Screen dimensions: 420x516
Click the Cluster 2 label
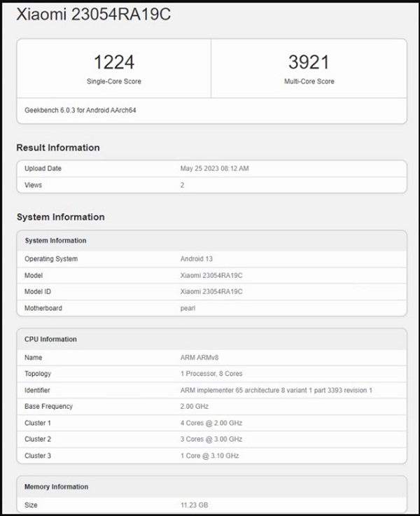[x=38, y=439]
